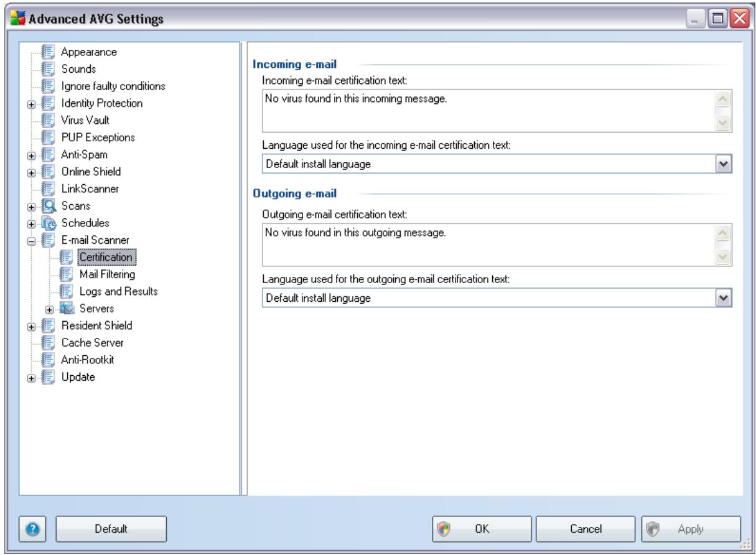Click the Servers node icon
This screenshot has height=555, width=756.
67,307
